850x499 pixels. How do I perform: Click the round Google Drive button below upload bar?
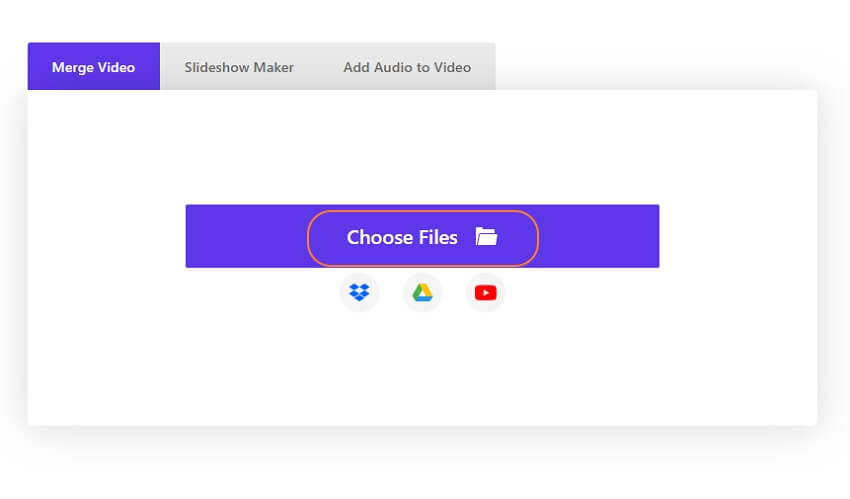tap(422, 293)
